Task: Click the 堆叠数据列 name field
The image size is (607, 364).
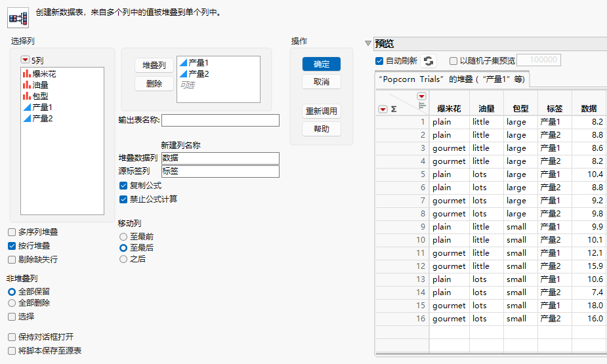Action: coord(220,158)
